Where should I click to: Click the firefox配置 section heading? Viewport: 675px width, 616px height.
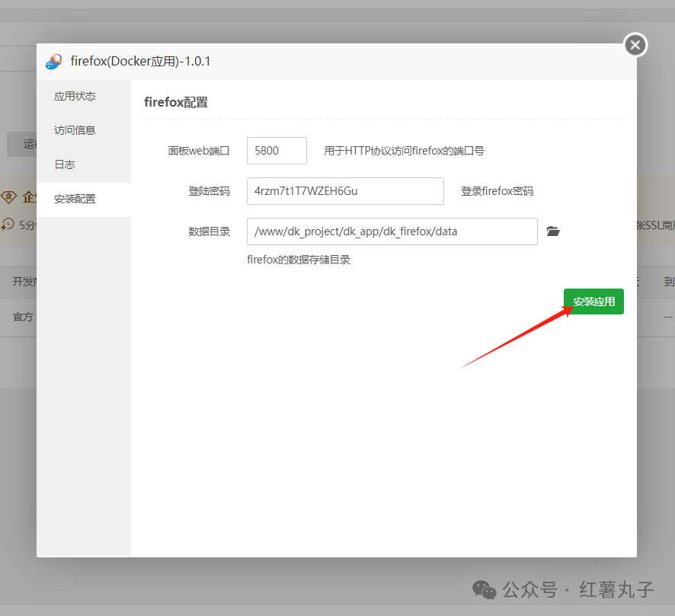(176, 102)
